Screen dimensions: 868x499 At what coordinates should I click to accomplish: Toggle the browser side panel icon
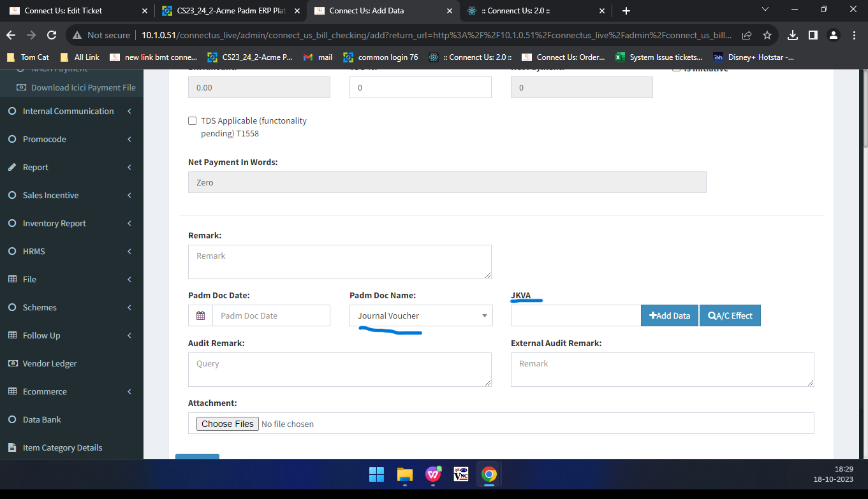click(813, 35)
